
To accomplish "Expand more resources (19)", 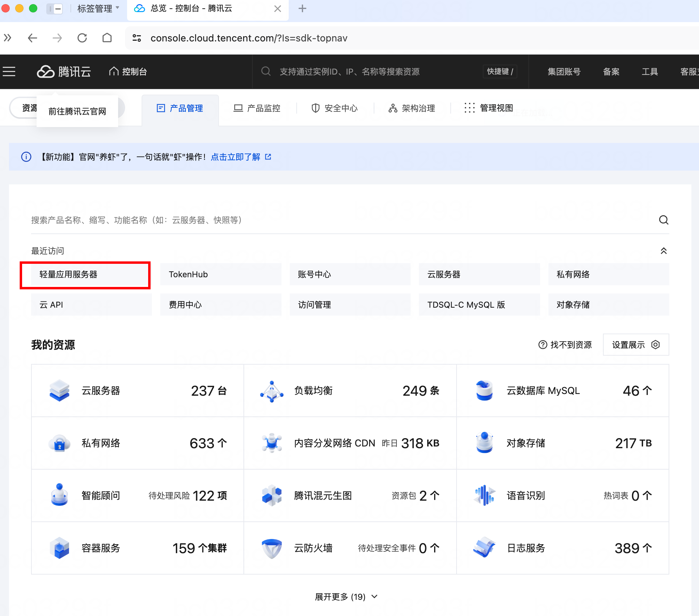I will 346,597.
